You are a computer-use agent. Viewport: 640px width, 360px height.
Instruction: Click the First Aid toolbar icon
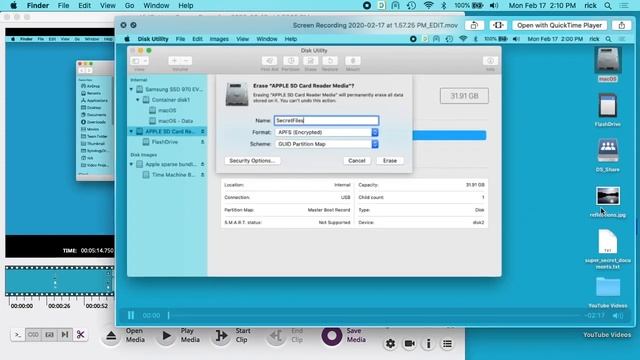[x=269, y=61]
